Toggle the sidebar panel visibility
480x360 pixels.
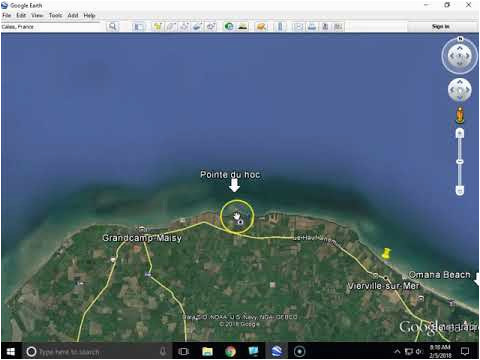(139, 27)
